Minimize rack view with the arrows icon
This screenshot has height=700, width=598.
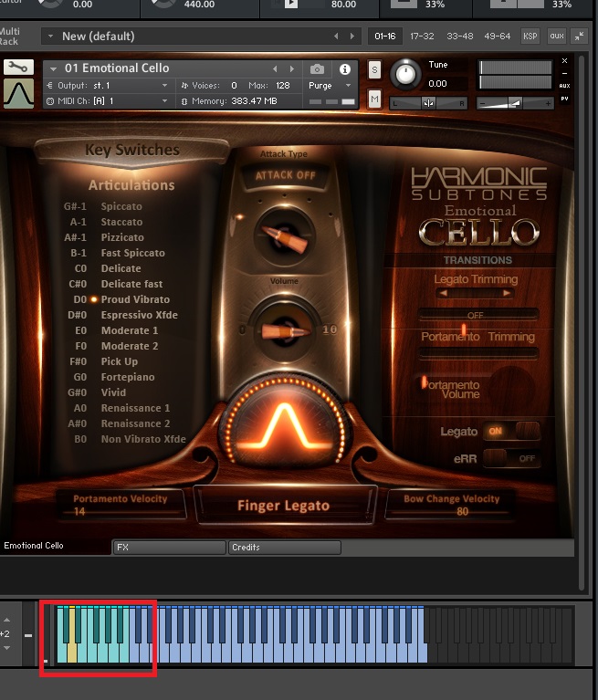point(579,37)
